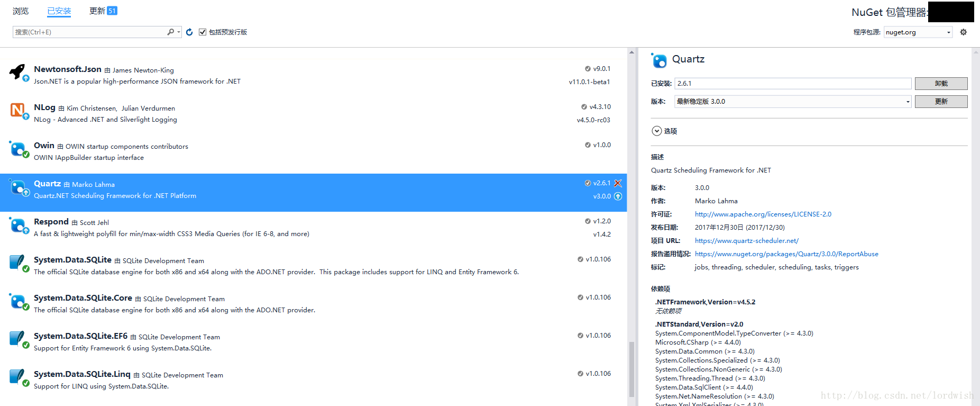
Task: Click the .NETStandard,Version=v2.0 dependency heading
Action: [699, 324]
